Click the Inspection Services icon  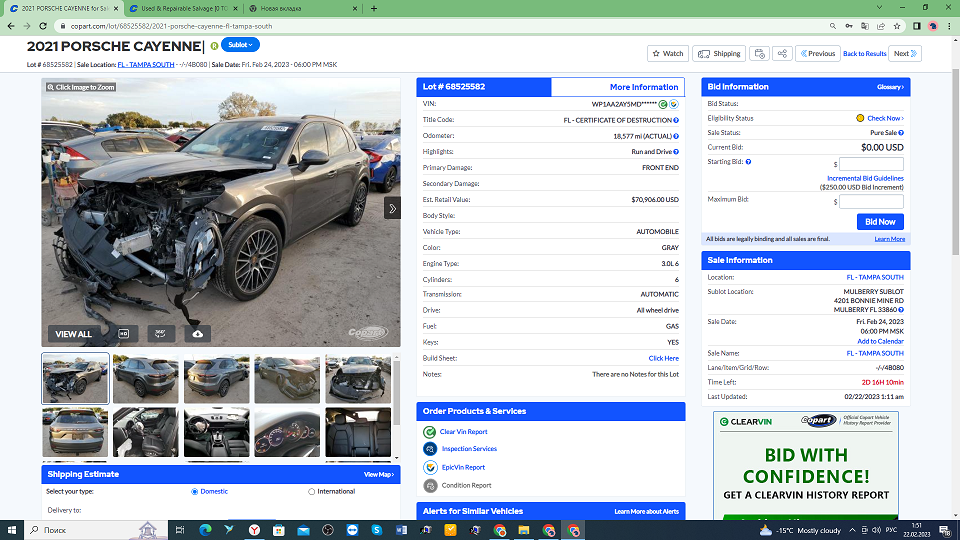(430, 449)
